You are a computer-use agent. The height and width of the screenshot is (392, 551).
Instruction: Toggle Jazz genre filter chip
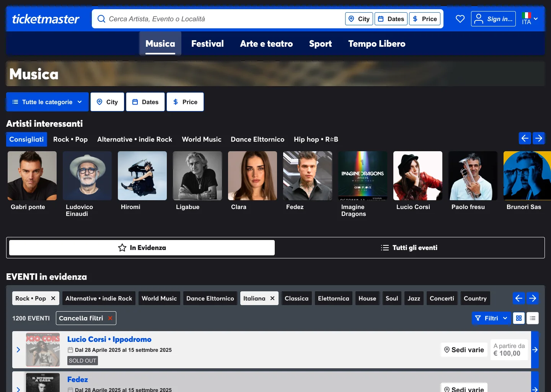click(x=414, y=298)
